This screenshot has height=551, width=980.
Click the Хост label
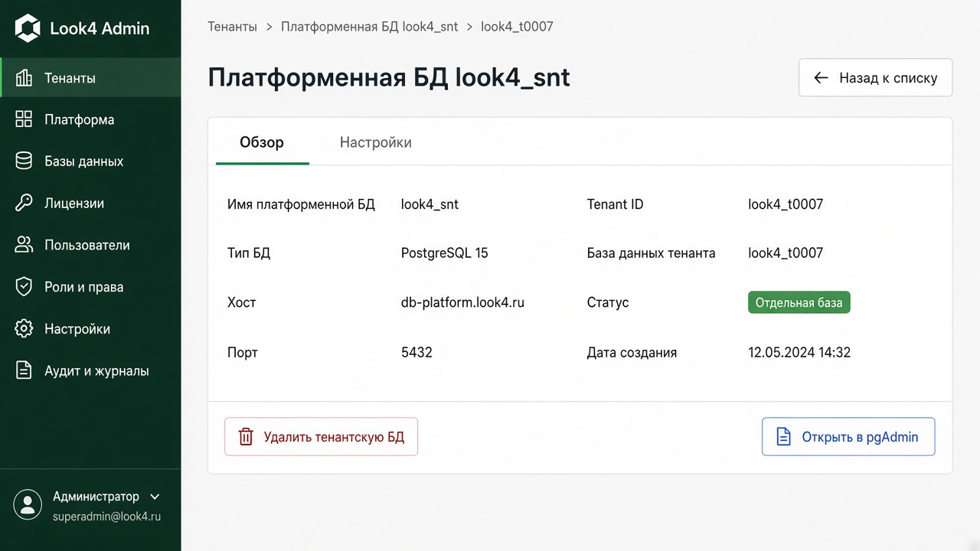pyautogui.click(x=242, y=302)
